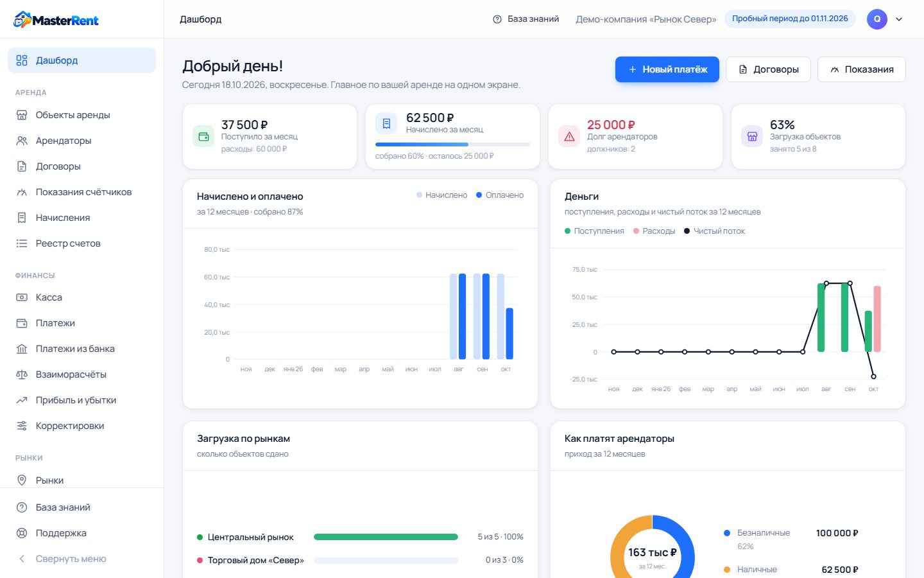Click the Платежи из банка bank icon
Image resolution: width=924 pixels, height=578 pixels.
click(22, 349)
